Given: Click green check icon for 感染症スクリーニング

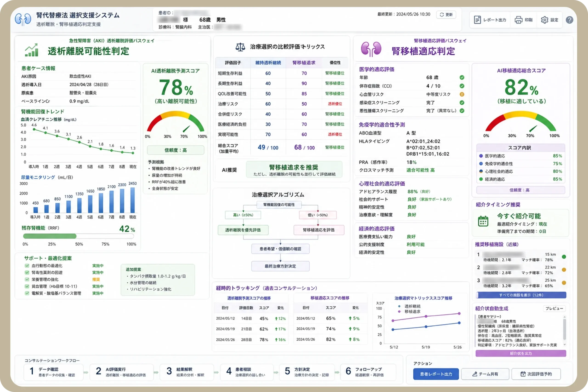Looking at the screenshot, I should click(462, 103).
